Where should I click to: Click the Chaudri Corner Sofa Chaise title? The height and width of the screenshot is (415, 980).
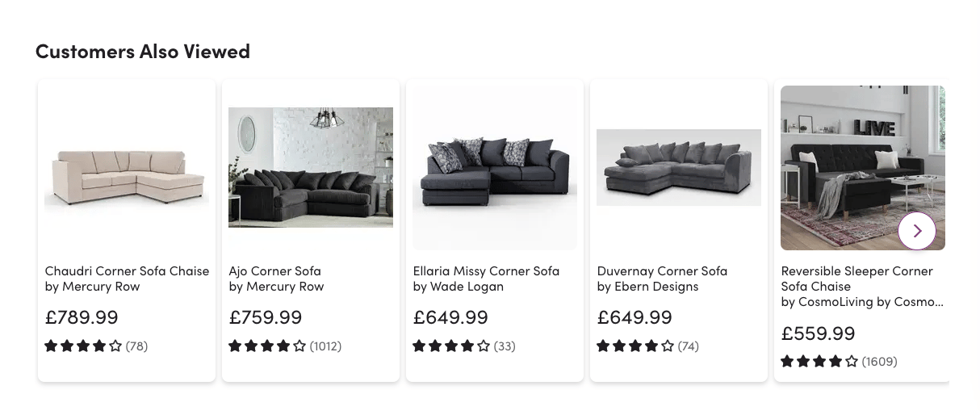127,271
